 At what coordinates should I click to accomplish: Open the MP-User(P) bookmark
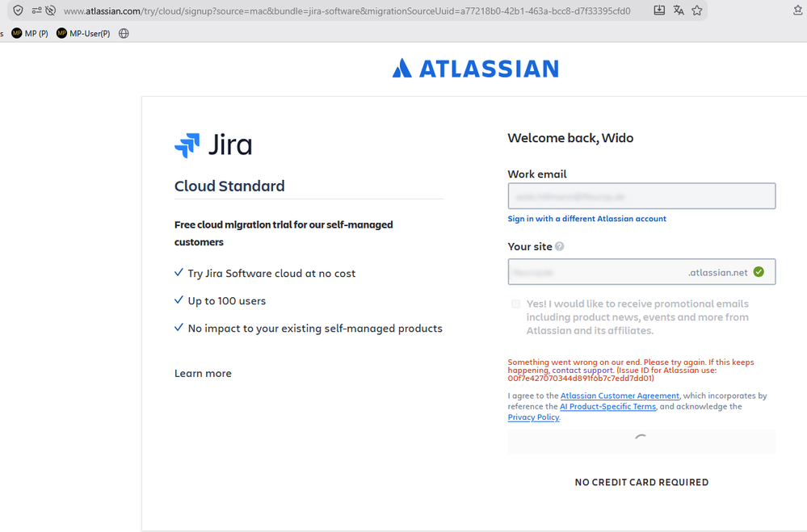83,33
